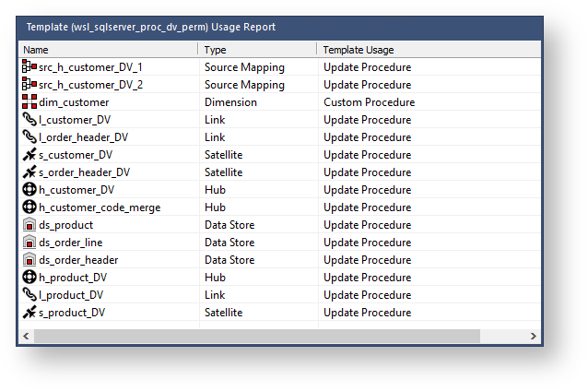Viewport: 588px width, 391px height.
Task: Click the satellite icon beside s_product_DV
Action: [29, 313]
